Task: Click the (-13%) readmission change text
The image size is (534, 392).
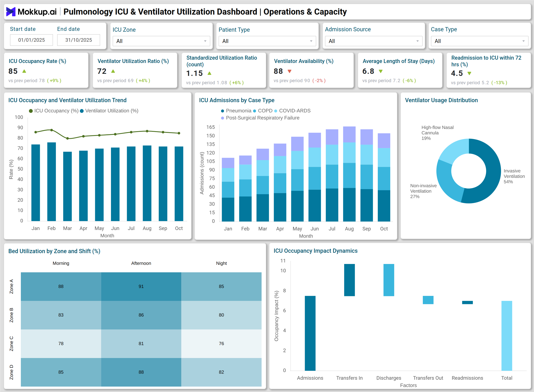Action: (x=499, y=83)
